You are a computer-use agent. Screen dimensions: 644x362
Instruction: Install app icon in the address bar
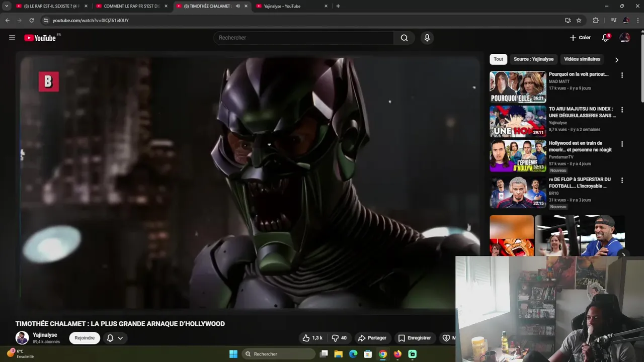pyautogui.click(x=568, y=20)
